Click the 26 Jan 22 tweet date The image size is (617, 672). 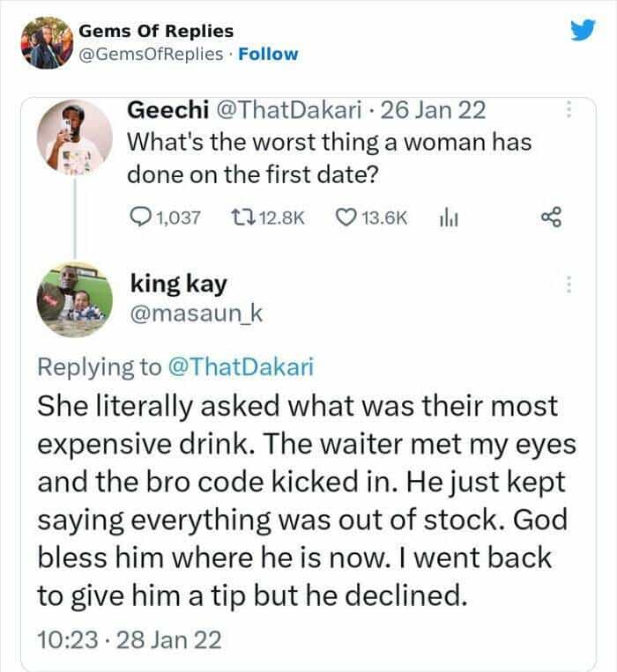(x=436, y=111)
